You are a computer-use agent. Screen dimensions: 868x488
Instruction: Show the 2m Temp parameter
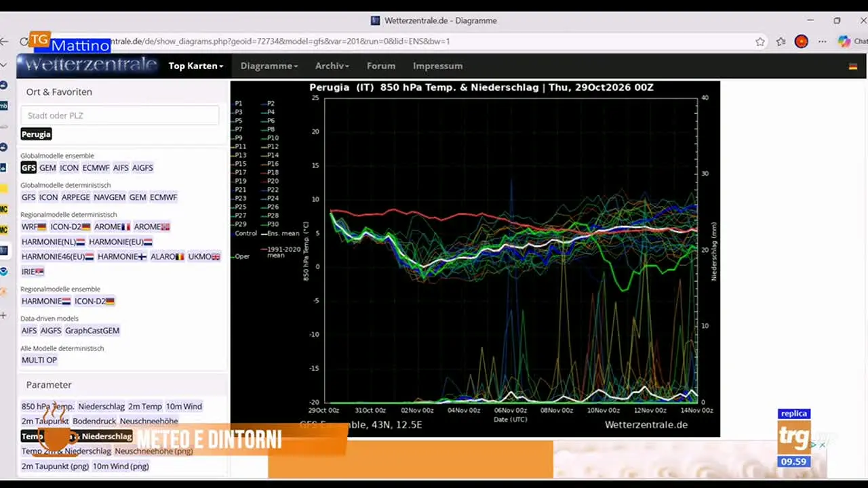(145, 407)
